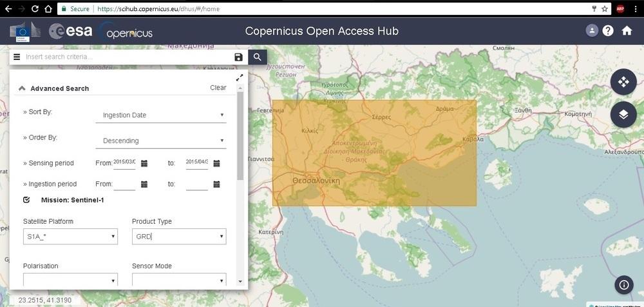Go back in browser history

(x=8, y=8)
